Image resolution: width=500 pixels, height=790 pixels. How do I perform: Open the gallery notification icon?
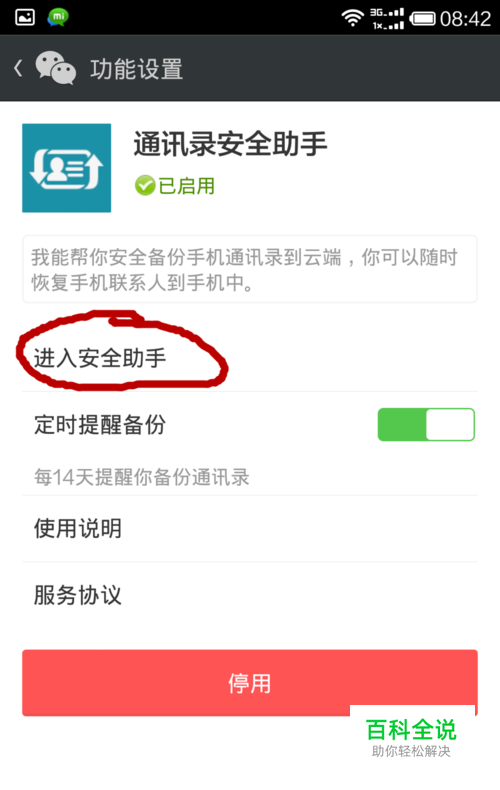point(25,18)
